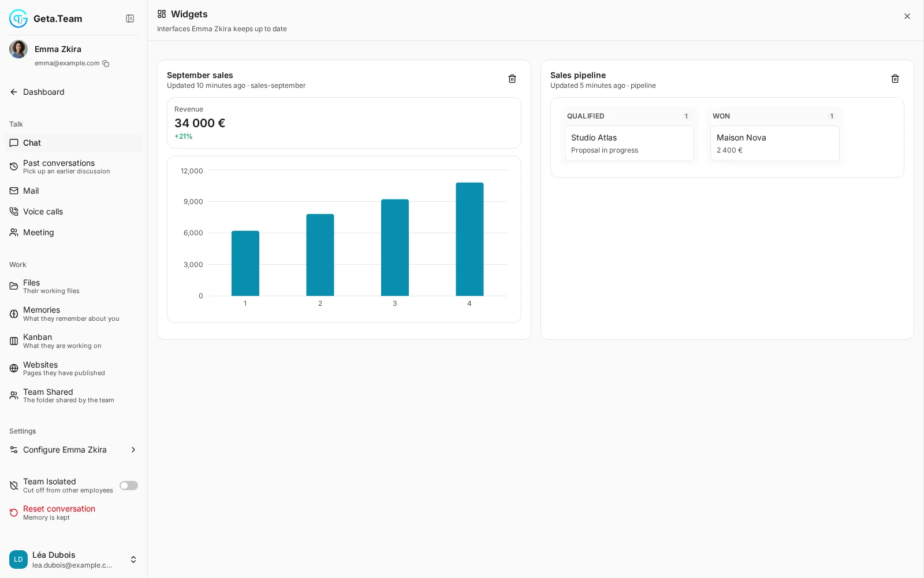
Task: Click the +21% growth indicator
Action: [x=184, y=136]
